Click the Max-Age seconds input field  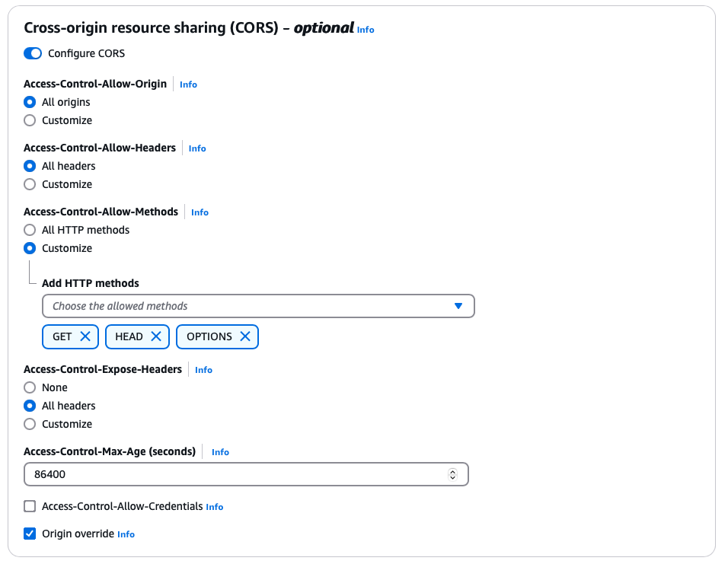coord(246,474)
